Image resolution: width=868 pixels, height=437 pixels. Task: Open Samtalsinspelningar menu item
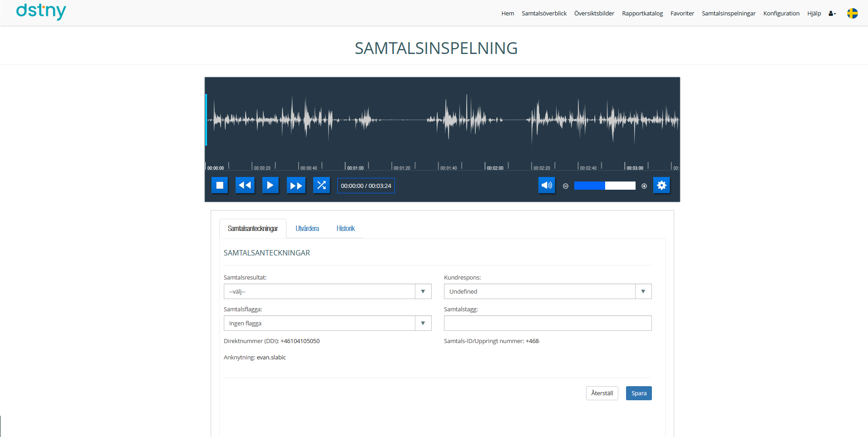point(729,14)
